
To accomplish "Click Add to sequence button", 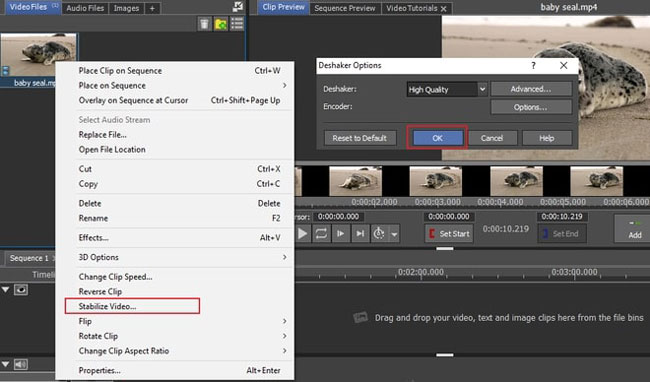I will pos(634,229).
